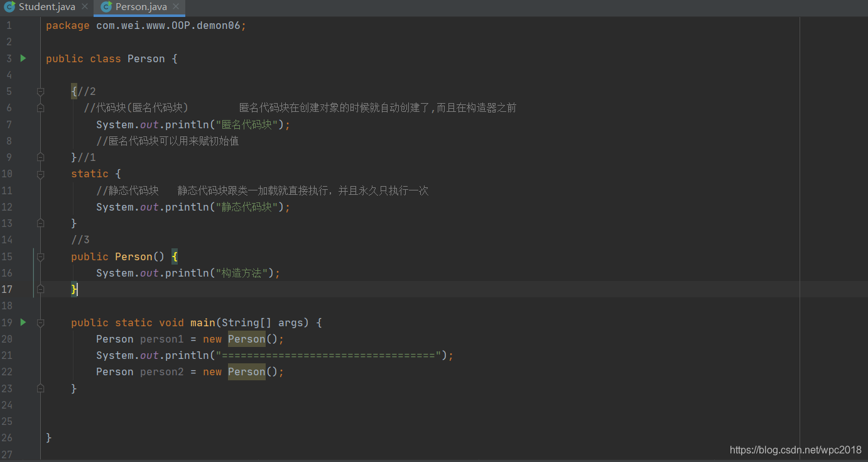868x462 pixels.
Task: Fold the constructor closing brace at line 17
Action: pos(41,289)
